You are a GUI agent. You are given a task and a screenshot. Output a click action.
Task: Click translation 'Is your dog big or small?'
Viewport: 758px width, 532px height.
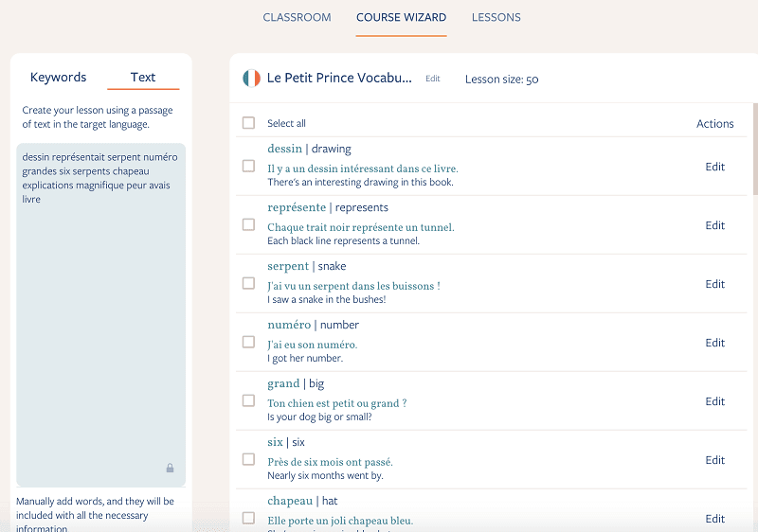tap(319, 417)
